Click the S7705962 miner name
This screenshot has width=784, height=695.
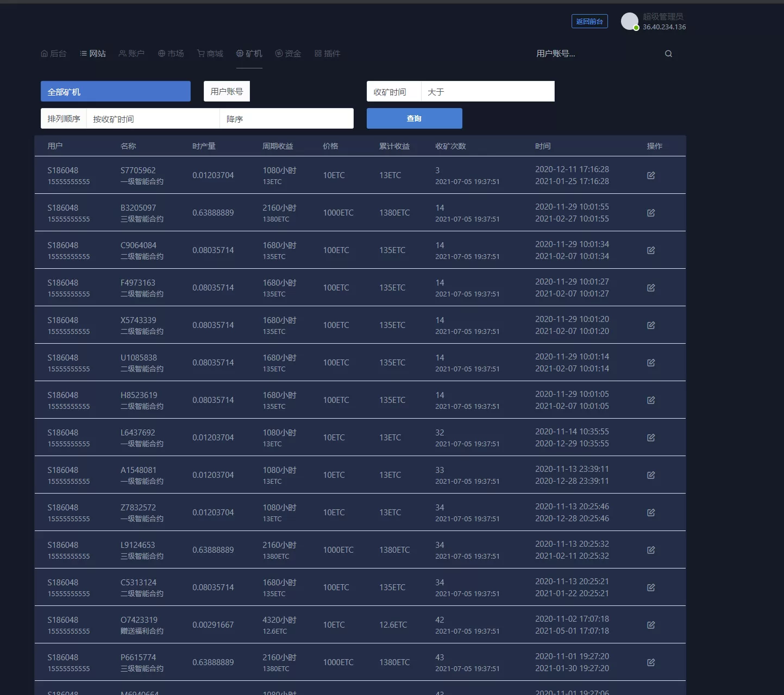(138, 170)
